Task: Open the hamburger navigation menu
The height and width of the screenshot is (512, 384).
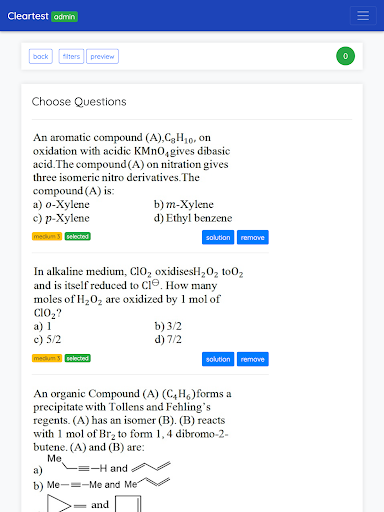Action: coord(363,16)
